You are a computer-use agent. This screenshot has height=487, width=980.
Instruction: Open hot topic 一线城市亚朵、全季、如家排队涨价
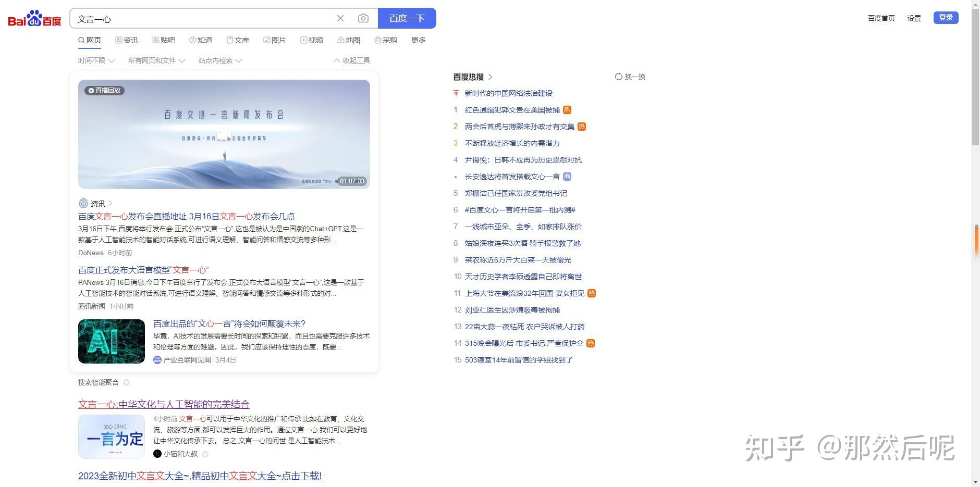tap(523, 227)
